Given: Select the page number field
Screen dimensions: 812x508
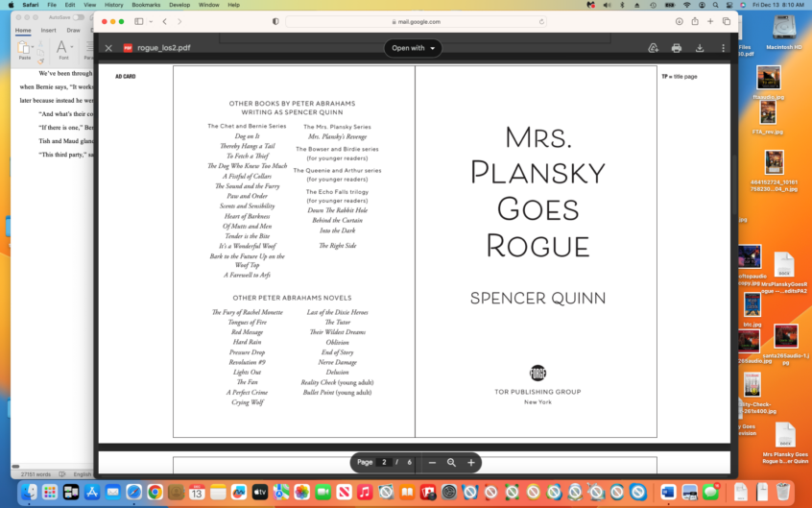Looking at the screenshot, I should (384, 462).
